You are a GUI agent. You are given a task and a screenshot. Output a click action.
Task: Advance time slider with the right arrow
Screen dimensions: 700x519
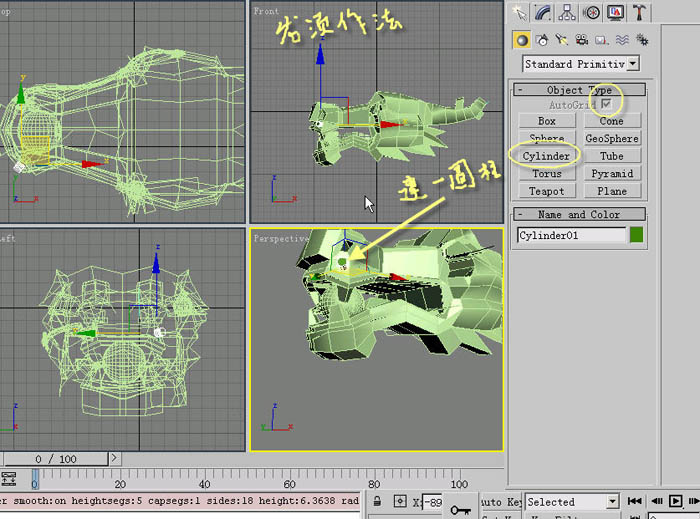114,458
